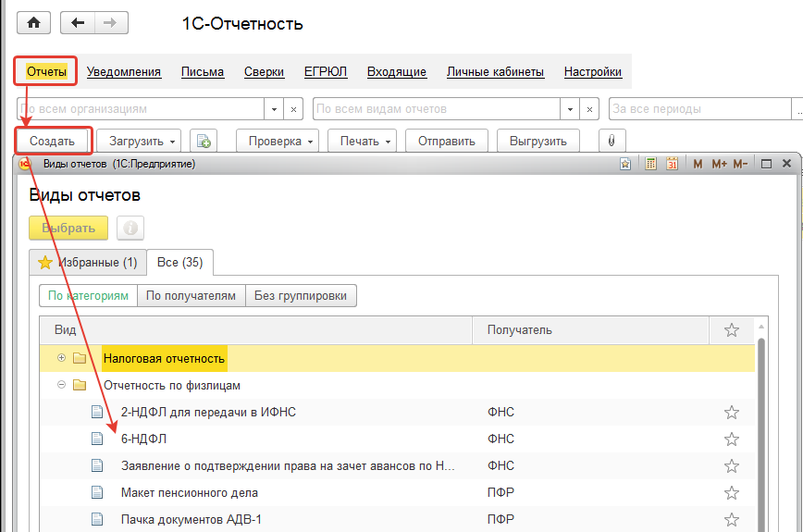This screenshot has height=532, width=803.
Task: Click the Отправить button
Action: coord(447,141)
